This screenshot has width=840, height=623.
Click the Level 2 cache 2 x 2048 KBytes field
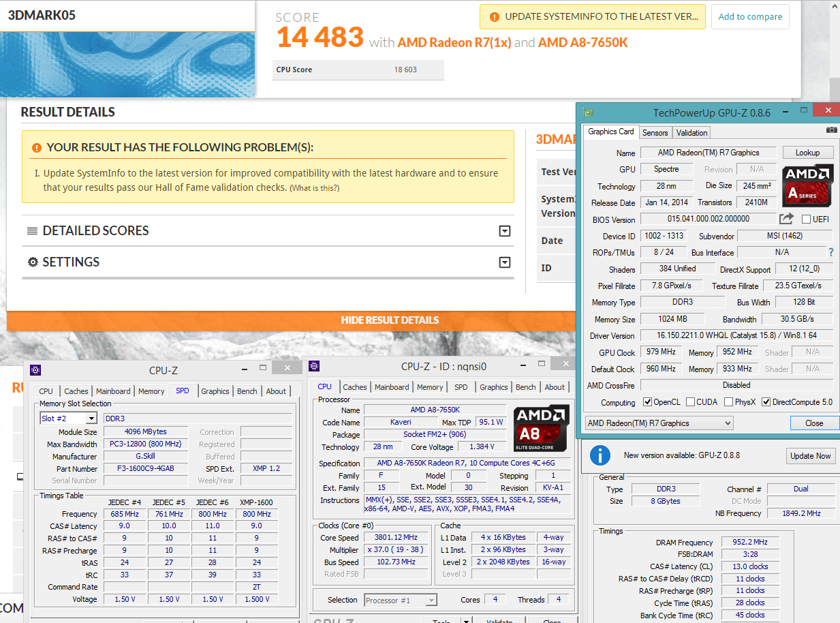click(502, 562)
